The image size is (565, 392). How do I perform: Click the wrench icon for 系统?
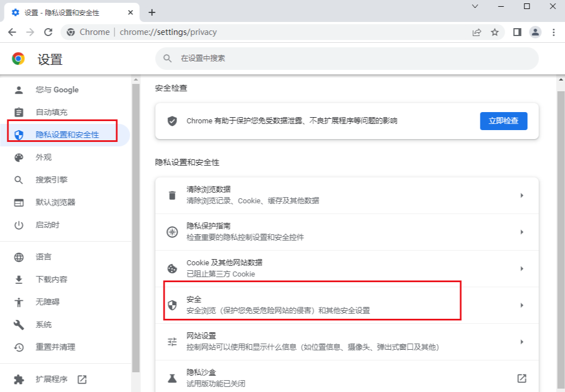pyautogui.click(x=19, y=325)
